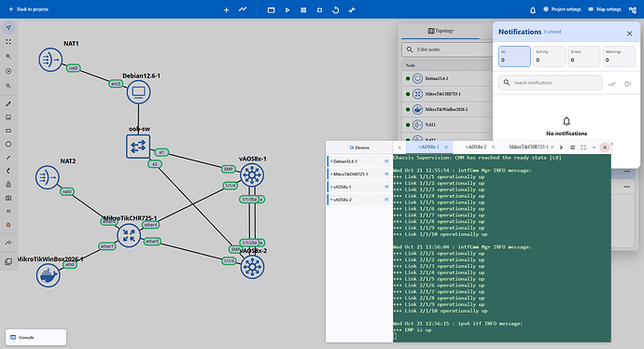Click the console layout options icon
This screenshot has height=349, width=644.
point(572,147)
